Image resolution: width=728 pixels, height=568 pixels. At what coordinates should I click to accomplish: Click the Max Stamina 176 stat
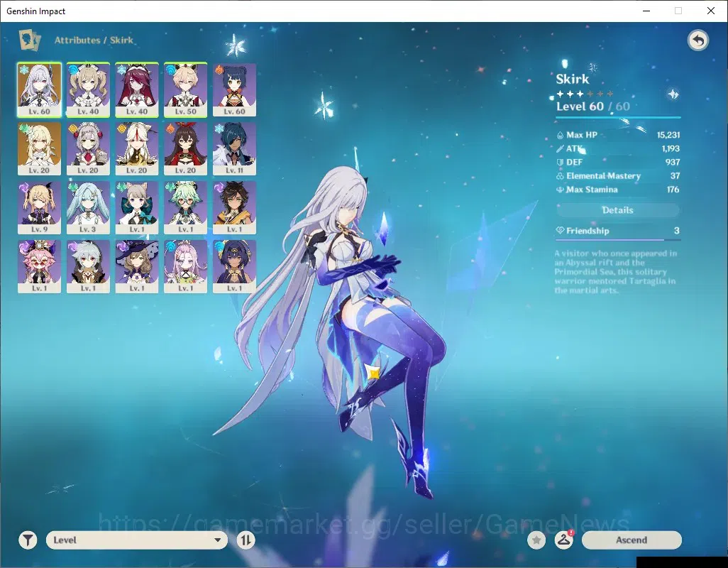[x=618, y=190]
